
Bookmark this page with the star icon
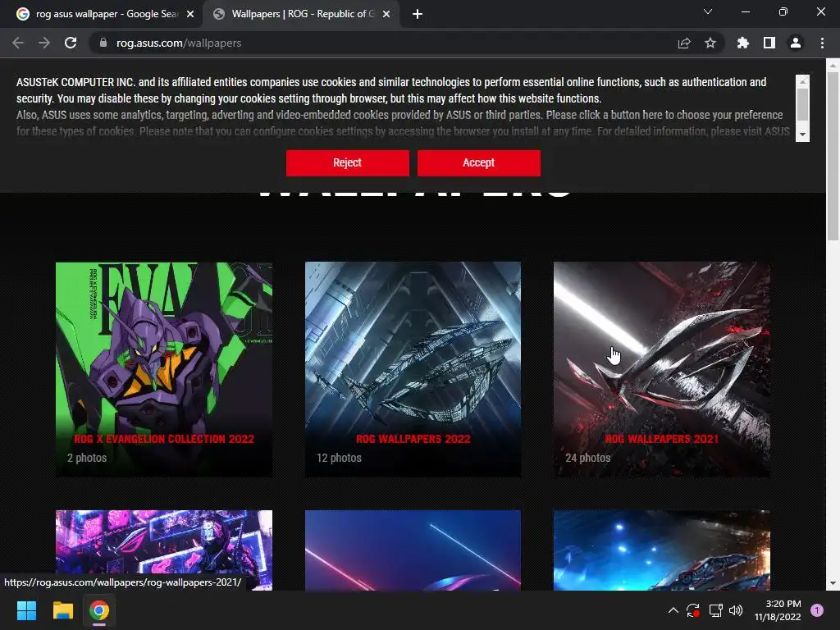tap(710, 43)
